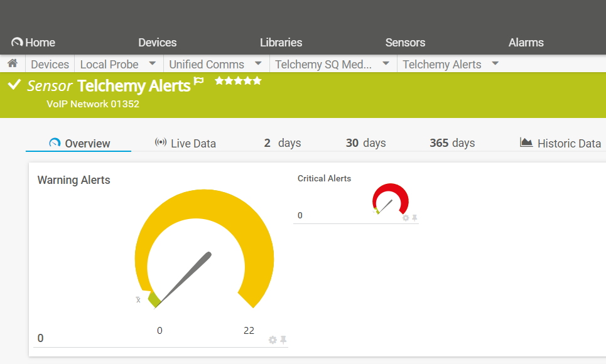The width and height of the screenshot is (606, 364).
Task: Pin the Warning Alerts gauge
Action: [x=283, y=340]
